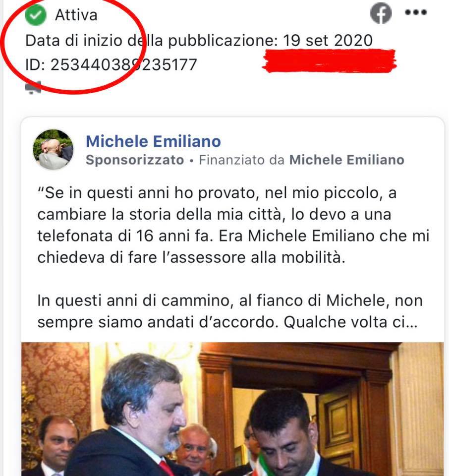Click the "Finanziato da" text
Image resolution: width=449 pixels, height=476 pixels.
click(241, 160)
